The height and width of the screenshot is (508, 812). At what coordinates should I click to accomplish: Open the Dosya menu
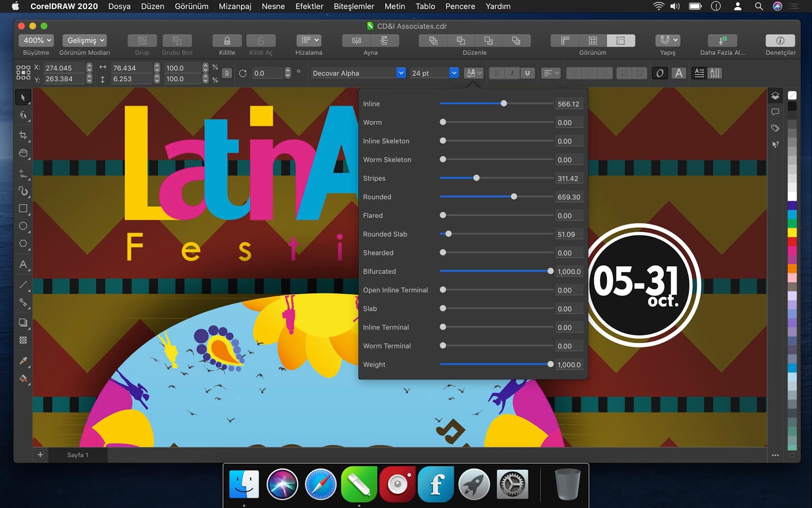click(119, 6)
